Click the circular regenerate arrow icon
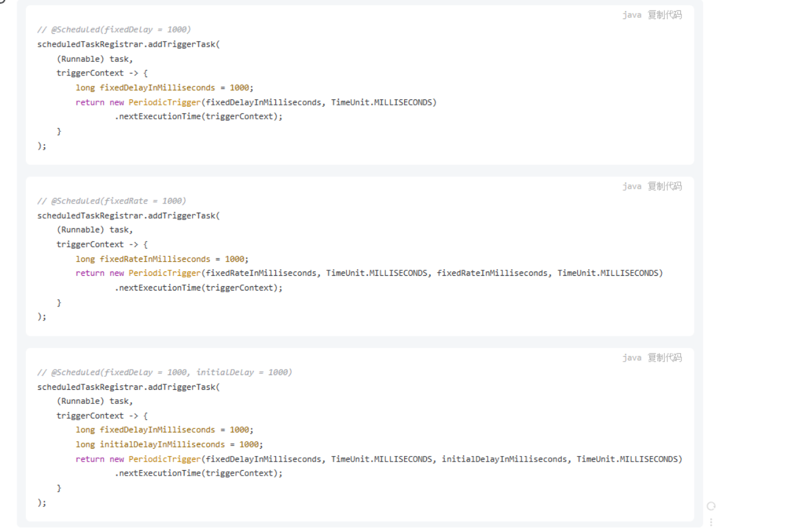The image size is (798, 532). (711, 506)
